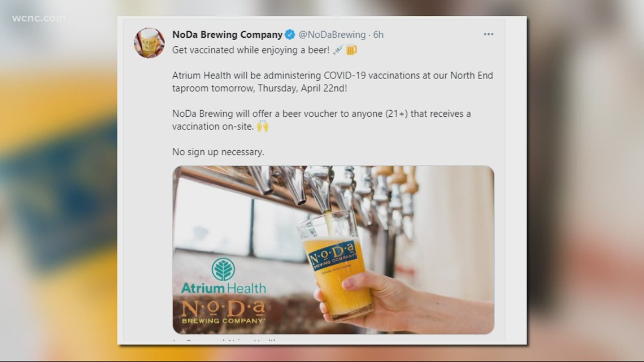Click the blue verified badge icon

pyautogui.click(x=290, y=35)
